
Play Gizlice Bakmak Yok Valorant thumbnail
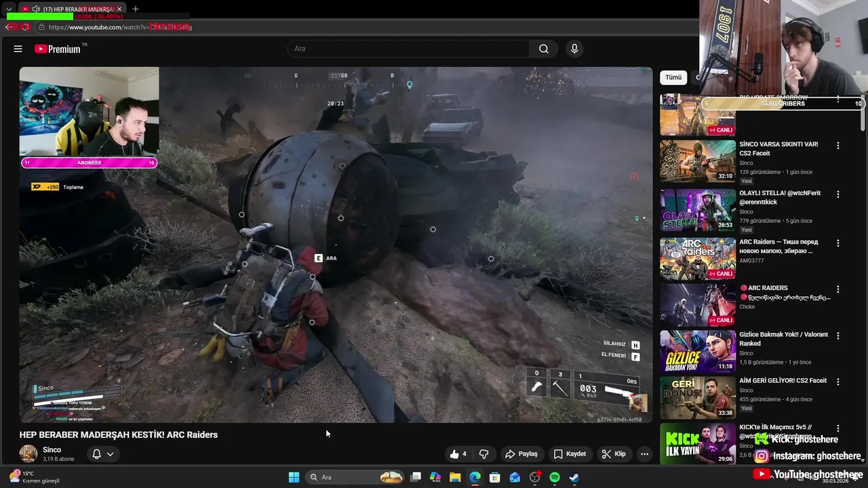coord(698,351)
